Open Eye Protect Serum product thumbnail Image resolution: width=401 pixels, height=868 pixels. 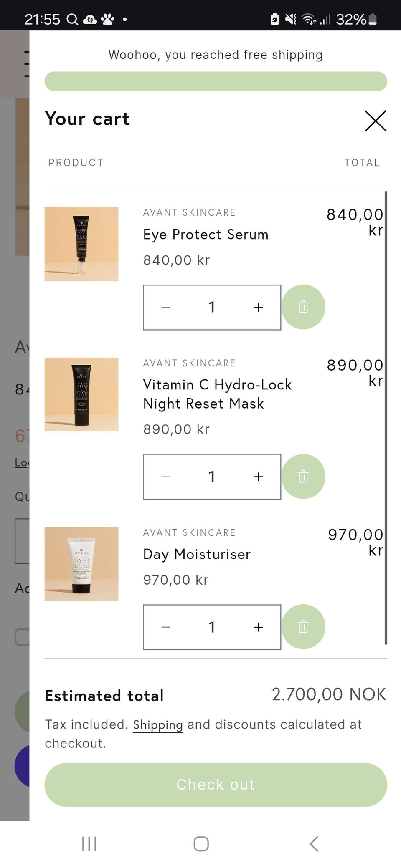pyautogui.click(x=81, y=244)
